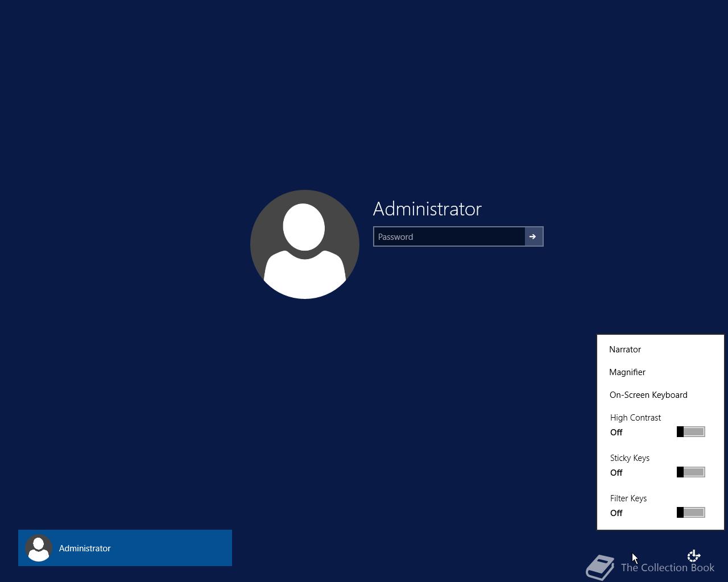This screenshot has height=582, width=728.
Task: Select the Administrator user tile avatar
Action: pyautogui.click(x=39, y=548)
